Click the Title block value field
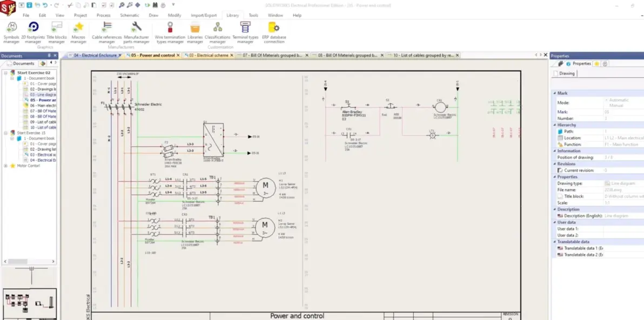Screen dimensions: 644x320 coord(623,196)
